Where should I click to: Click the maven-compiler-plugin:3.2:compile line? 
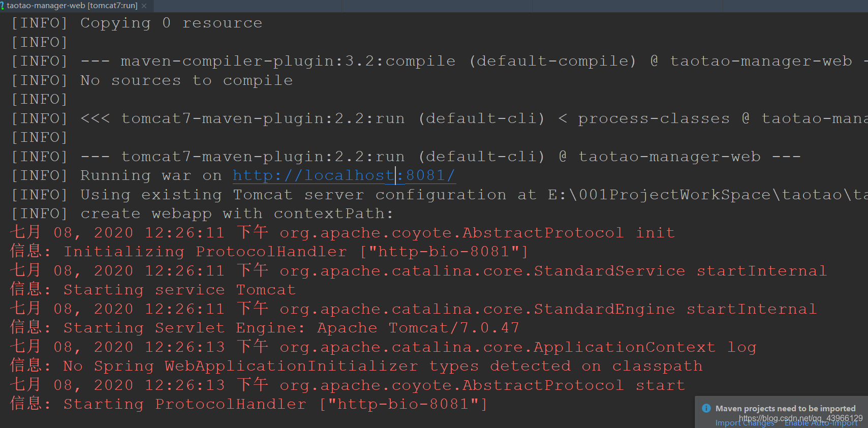439,61
